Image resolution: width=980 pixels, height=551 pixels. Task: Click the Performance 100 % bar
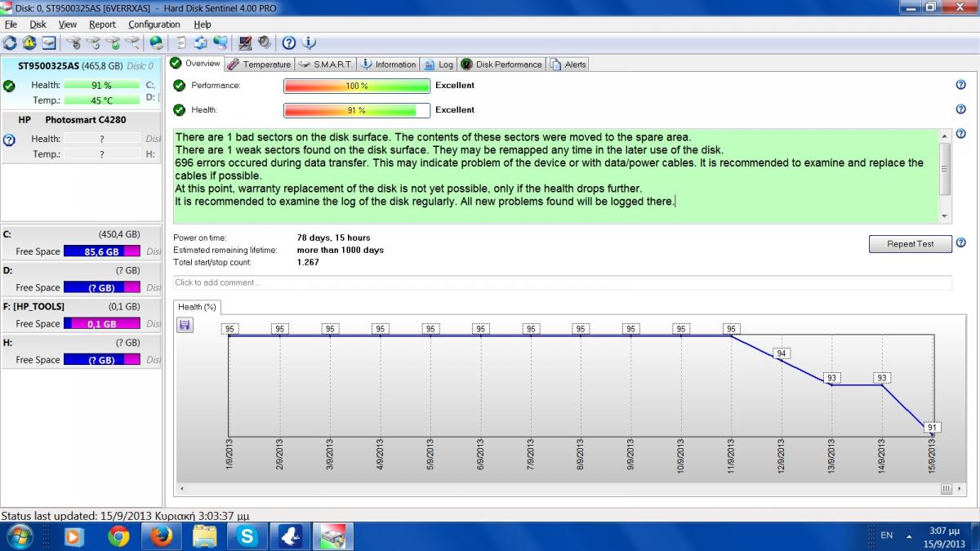point(356,86)
